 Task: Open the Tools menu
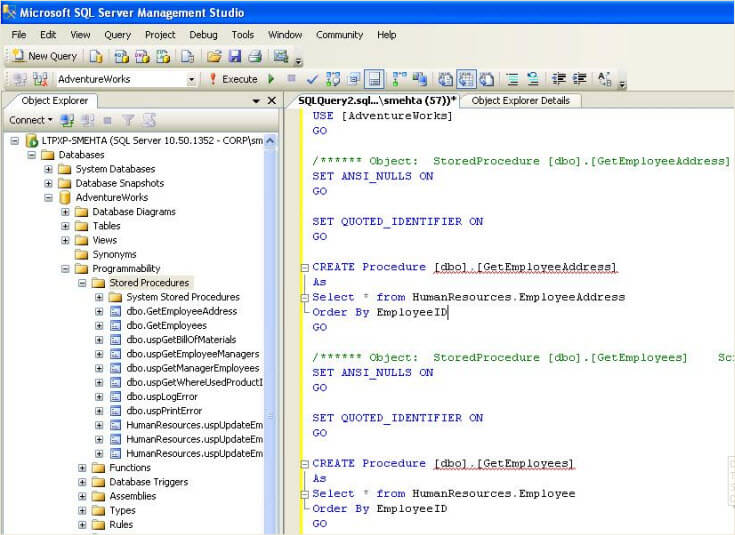(x=242, y=35)
